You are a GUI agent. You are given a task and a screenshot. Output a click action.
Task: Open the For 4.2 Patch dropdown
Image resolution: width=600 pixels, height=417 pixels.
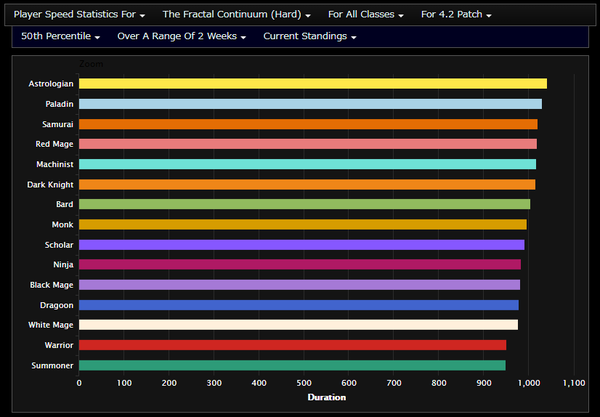pyautogui.click(x=456, y=15)
